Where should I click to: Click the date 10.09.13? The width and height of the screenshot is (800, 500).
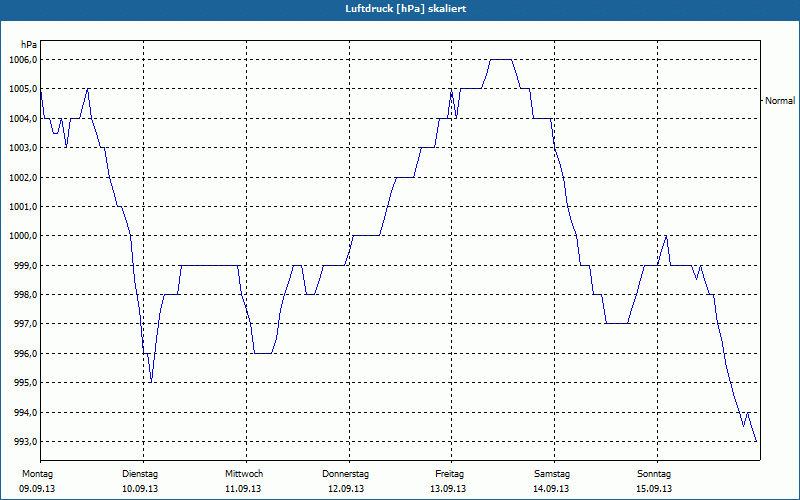click(x=140, y=489)
